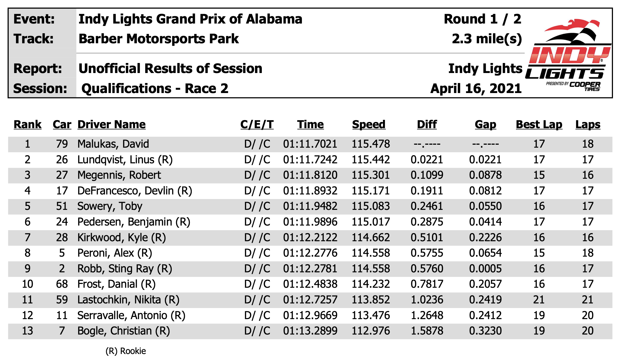Click the April 16, 2021 date

coord(476,89)
